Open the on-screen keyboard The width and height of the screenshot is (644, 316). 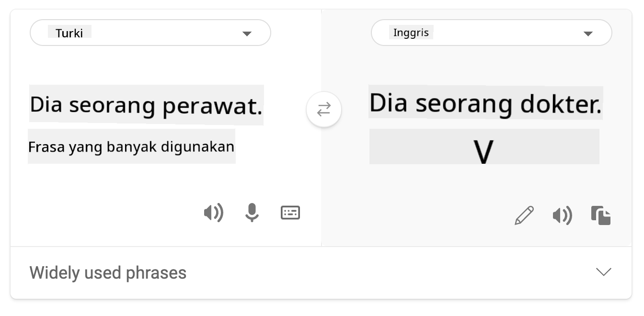(x=290, y=213)
